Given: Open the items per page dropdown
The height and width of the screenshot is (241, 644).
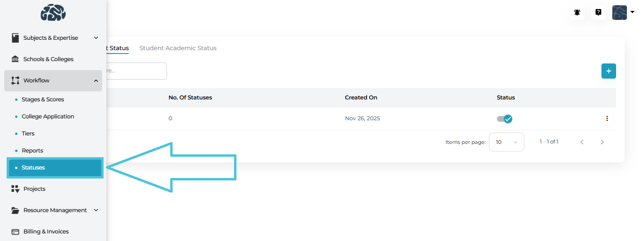Looking at the screenshot, I should pos(506,142).
